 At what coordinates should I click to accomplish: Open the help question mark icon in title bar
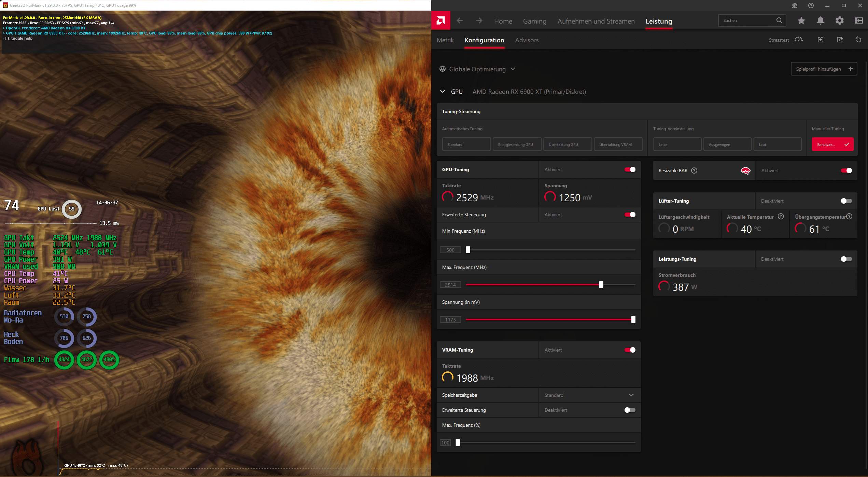tap(811, 5)
